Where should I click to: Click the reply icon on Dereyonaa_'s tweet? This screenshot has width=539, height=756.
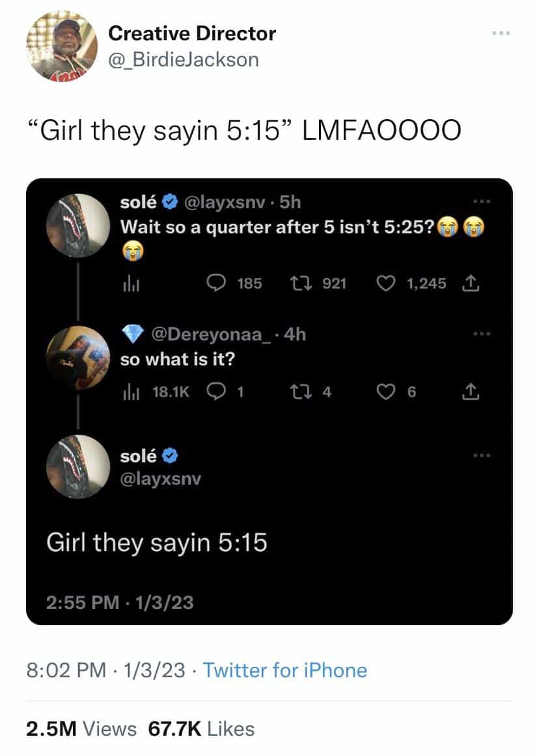pos(215,392)
